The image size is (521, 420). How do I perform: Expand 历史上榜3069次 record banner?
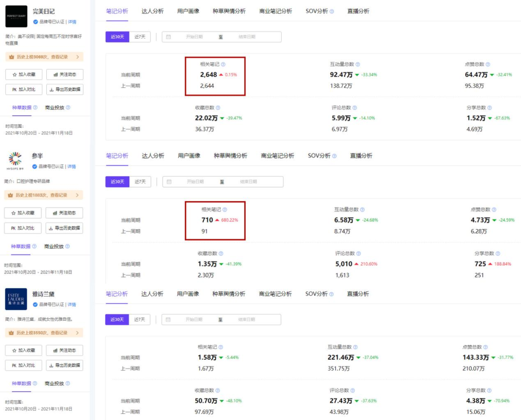(x=44, y=57)
